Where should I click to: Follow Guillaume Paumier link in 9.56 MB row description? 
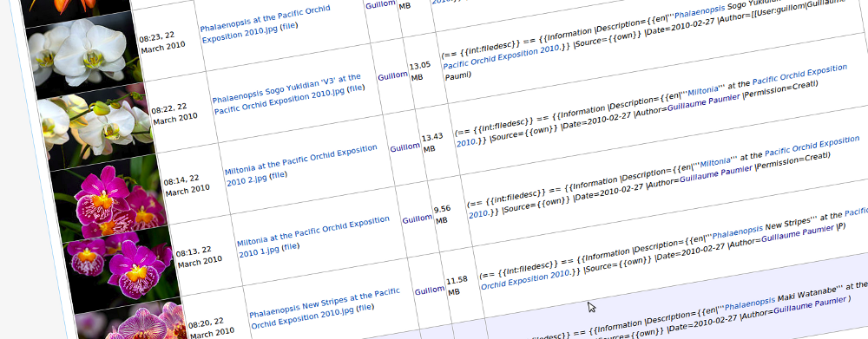coord(716,174)
